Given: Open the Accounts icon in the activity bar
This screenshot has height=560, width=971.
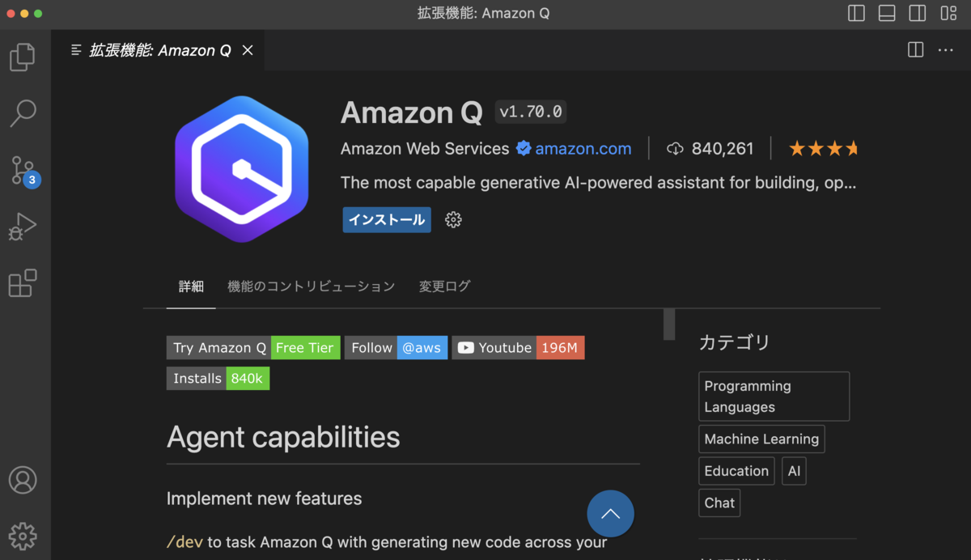Looking at the screenshot, I should (23, 480).
